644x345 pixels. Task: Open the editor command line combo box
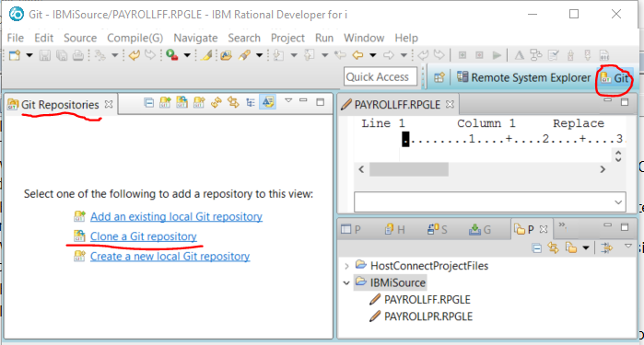pyautogui.click(x=490, y=201)
